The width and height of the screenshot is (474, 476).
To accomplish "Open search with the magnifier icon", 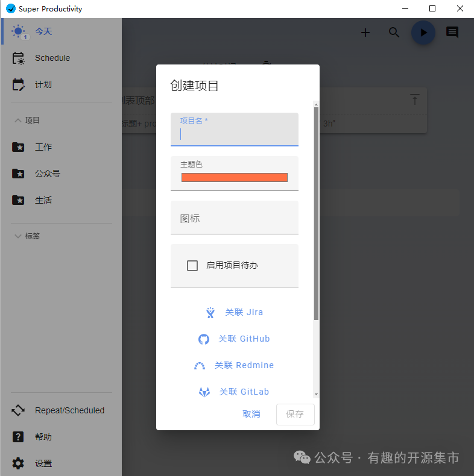I will [x=394, y=32].
